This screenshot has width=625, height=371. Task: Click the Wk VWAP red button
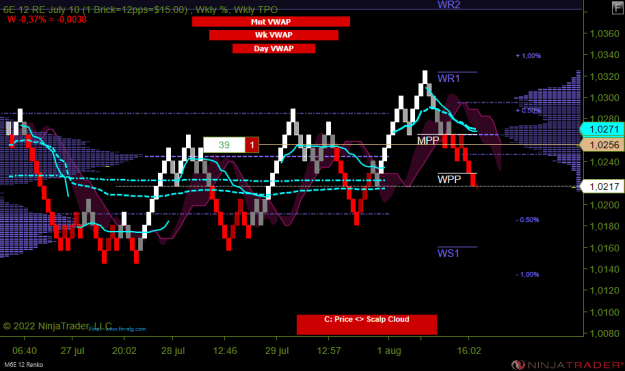[273, 35]
